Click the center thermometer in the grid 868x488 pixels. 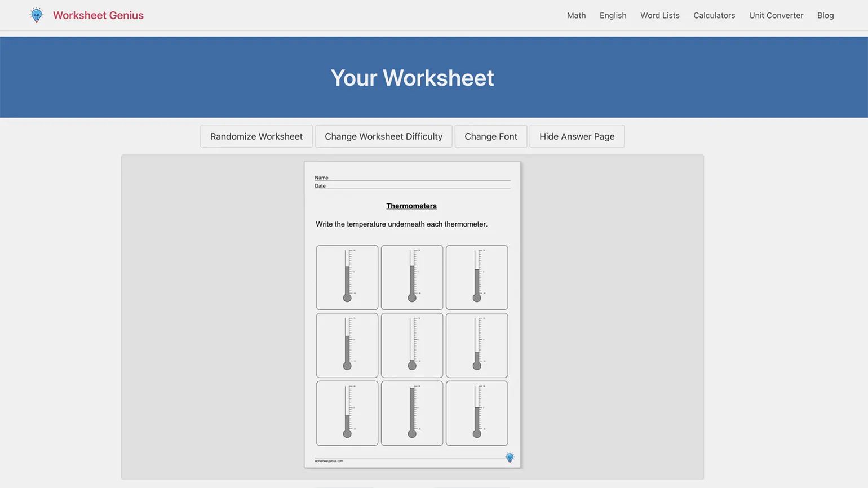pyautogui.click(x=412, y=345)
